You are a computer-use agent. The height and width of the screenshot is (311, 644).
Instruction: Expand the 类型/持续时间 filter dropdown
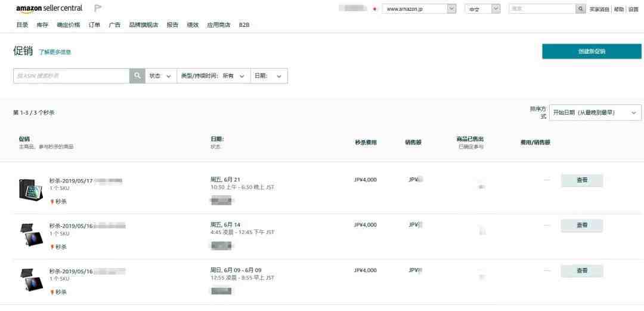(213, 76)
